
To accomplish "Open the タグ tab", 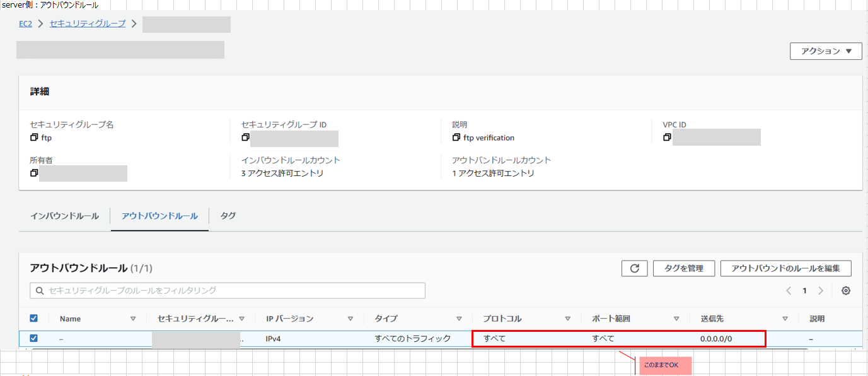I will pyautogui.click(x=228, y=216).
